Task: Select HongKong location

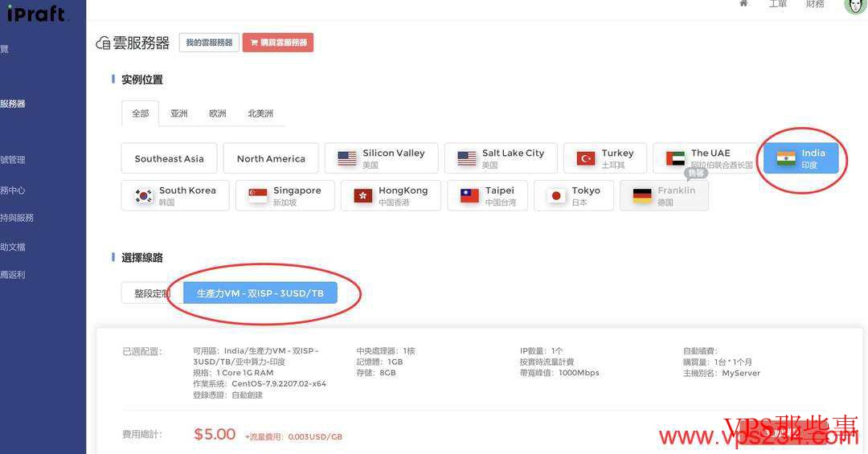Action: tap(391, 195)
